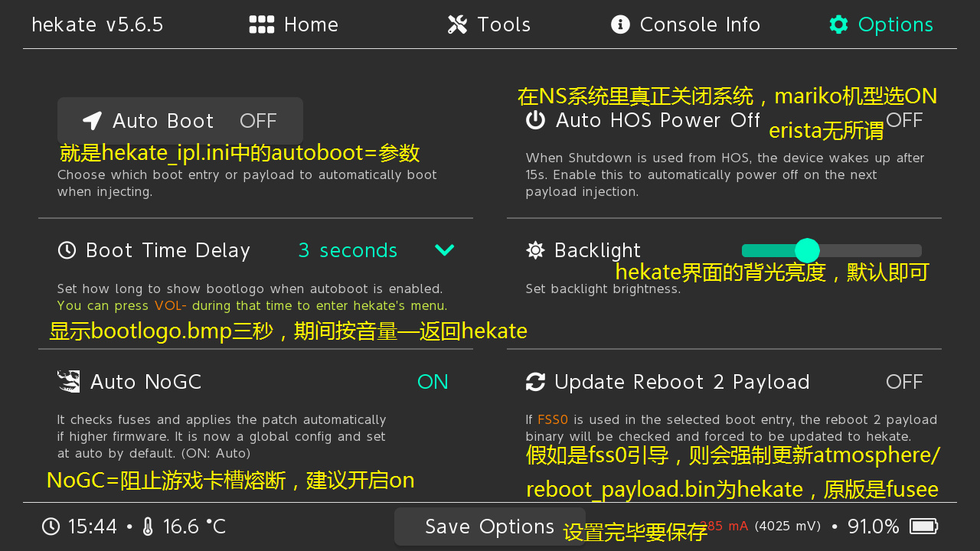Open the Home tab
This screenshot has width=980, height=551.
(294, 24)
